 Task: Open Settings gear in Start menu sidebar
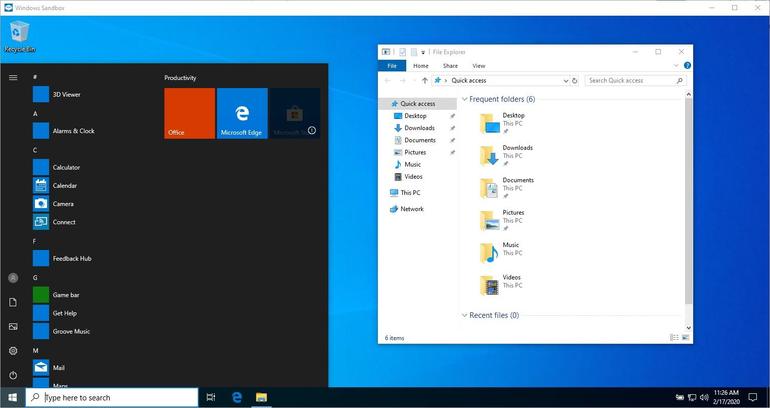(x=13, y=351)
